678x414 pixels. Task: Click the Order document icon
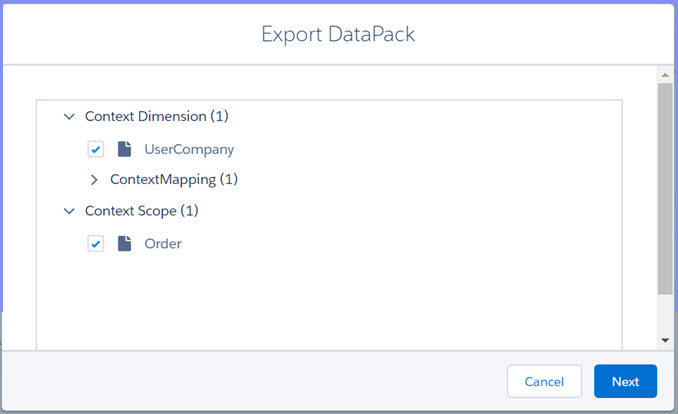point(125,243)
